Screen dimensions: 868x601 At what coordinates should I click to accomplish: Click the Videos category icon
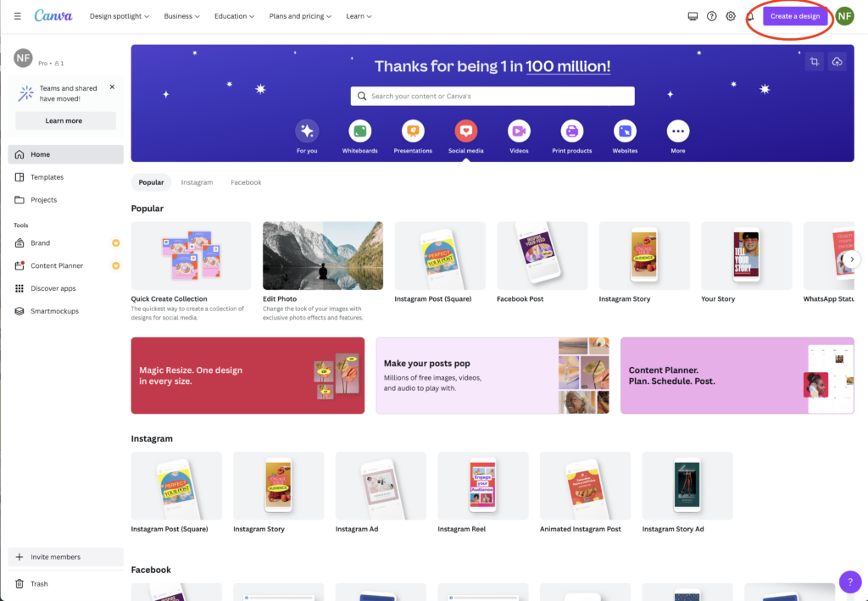519,131
